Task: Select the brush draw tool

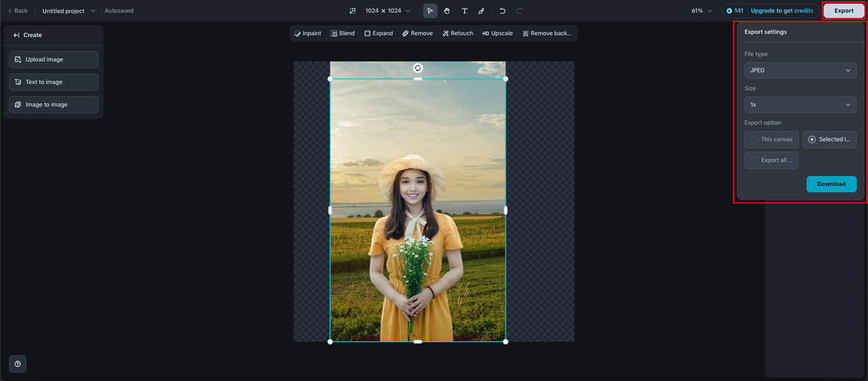Action: [x=481, y=11]
